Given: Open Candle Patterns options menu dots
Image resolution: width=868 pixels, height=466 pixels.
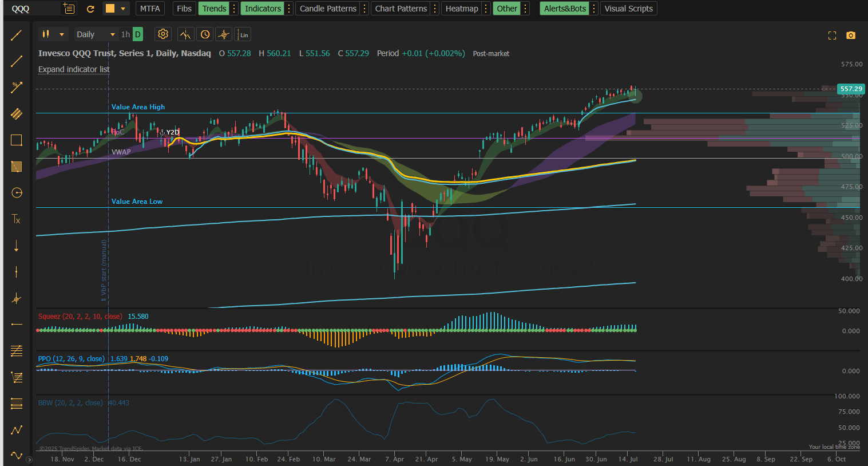Looking at the screenshot, I should pos(364,9).
